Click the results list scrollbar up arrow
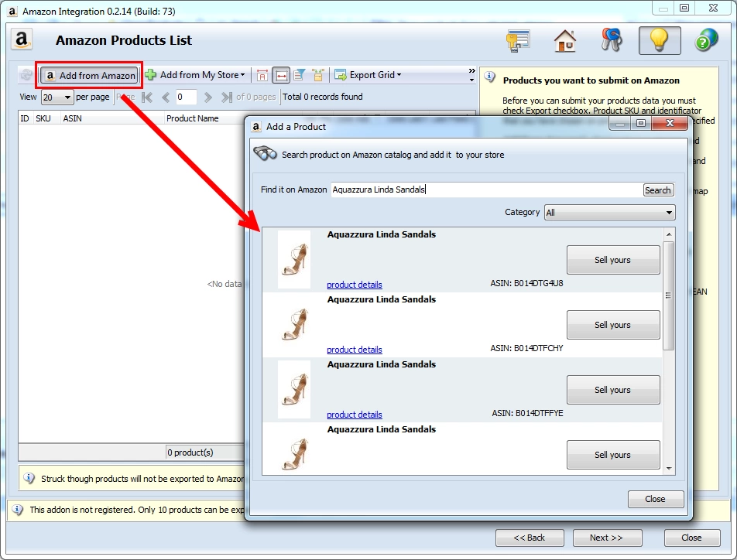This screenshot has height=560, width=737. click(x=668, y=234)
